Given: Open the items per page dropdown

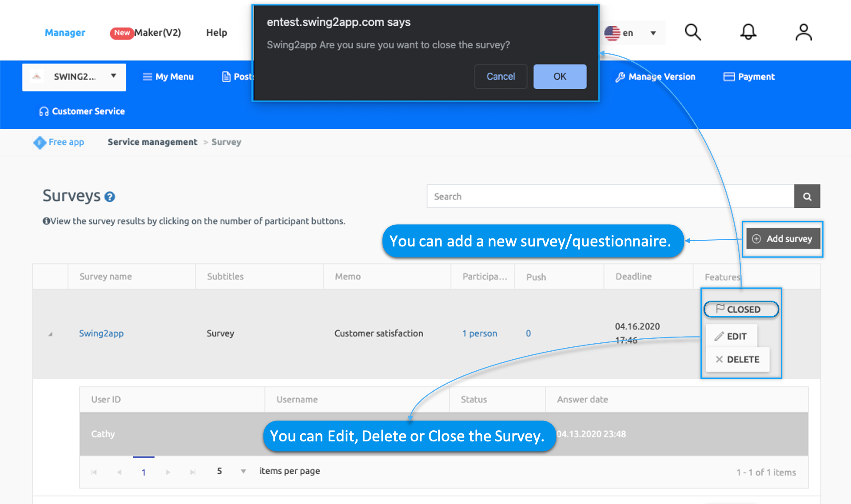Looking at the screenshot, I should click(243, 471).
